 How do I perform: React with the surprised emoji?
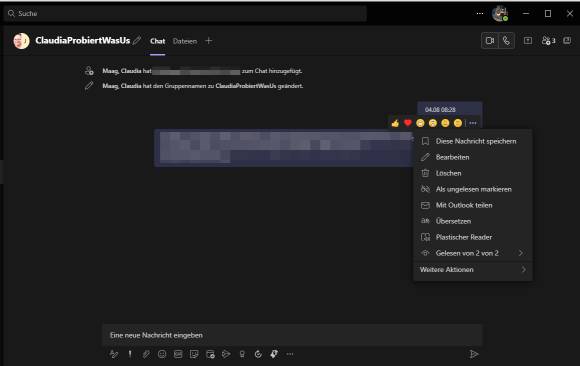433,123
